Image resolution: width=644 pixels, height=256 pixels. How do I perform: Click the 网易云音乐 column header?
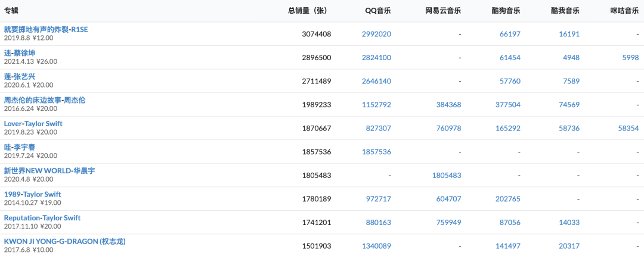coord(443,11)
